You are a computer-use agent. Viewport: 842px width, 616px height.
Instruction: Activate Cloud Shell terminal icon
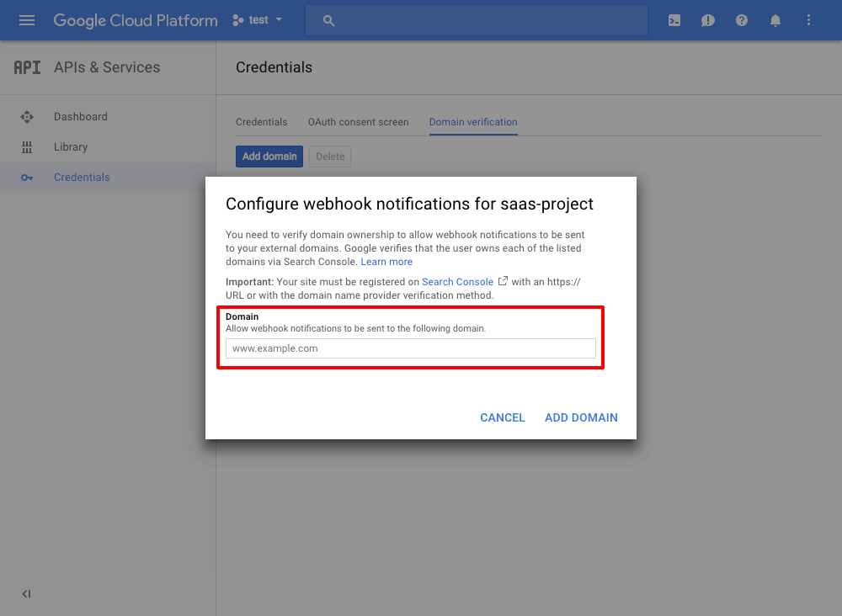point(674,20)
